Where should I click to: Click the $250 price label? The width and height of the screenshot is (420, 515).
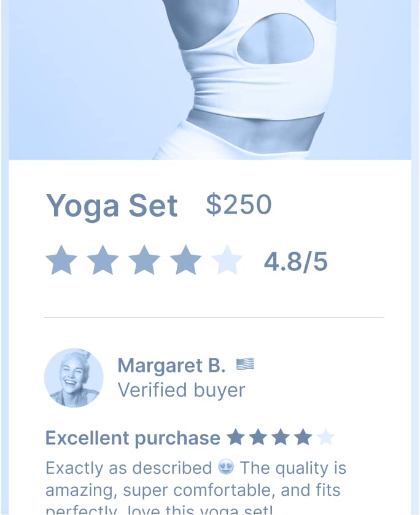point(238,204)
